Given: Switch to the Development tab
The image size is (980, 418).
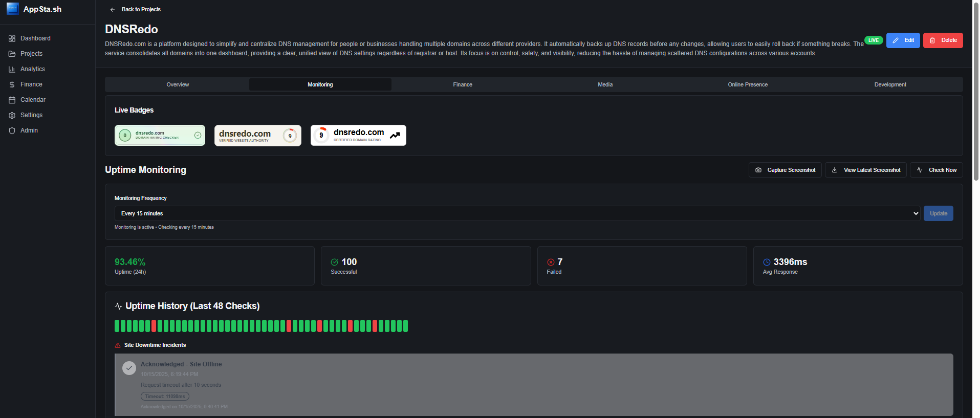Looking at the screenshot, I should [x=890, y=84].
